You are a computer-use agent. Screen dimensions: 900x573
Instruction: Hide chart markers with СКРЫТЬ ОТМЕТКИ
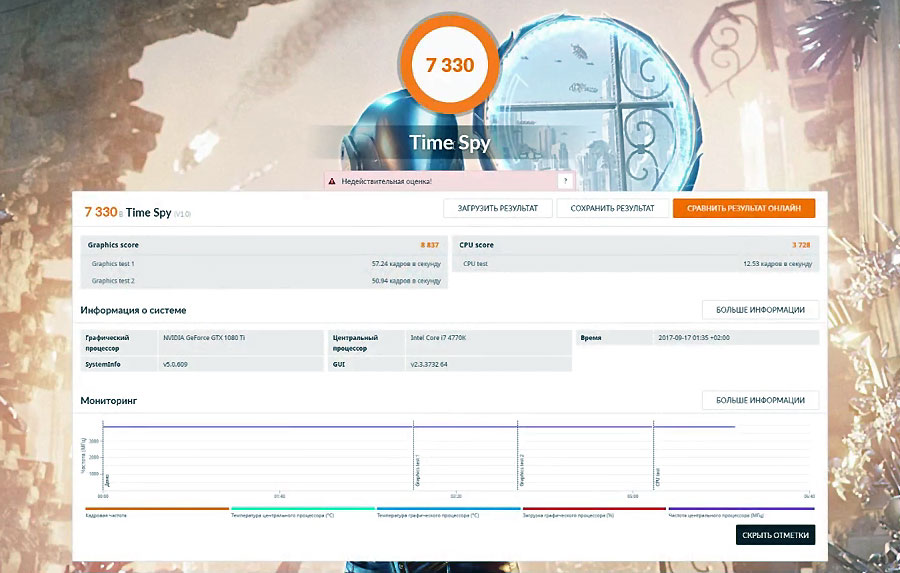coord(775,535)
